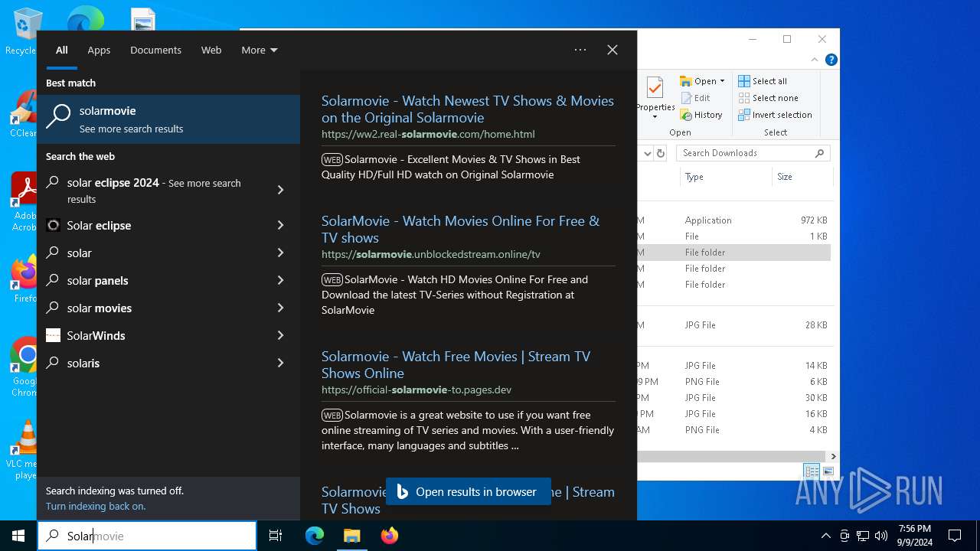Open the Bing icon in results button
The height and width of the screenshot is (551, 980).
(x=402, y=491)
